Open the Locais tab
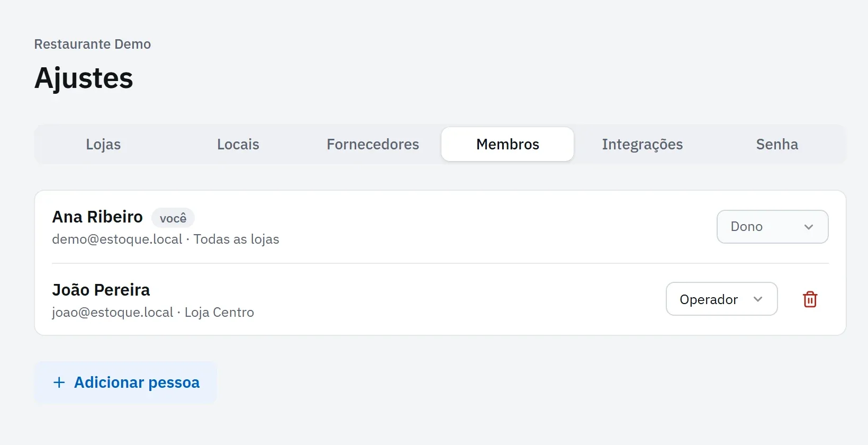This screenshot has height=445, width=868. pos(238,144)
